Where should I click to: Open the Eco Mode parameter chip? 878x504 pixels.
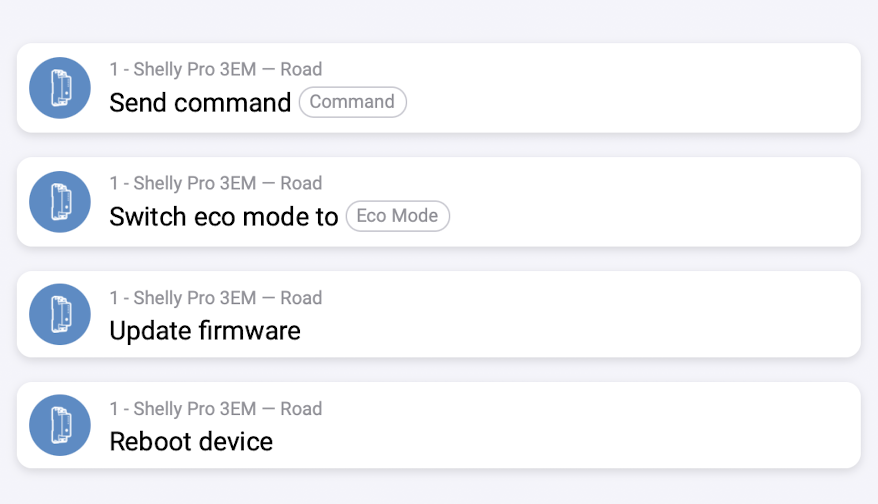[x=397, y=216]
